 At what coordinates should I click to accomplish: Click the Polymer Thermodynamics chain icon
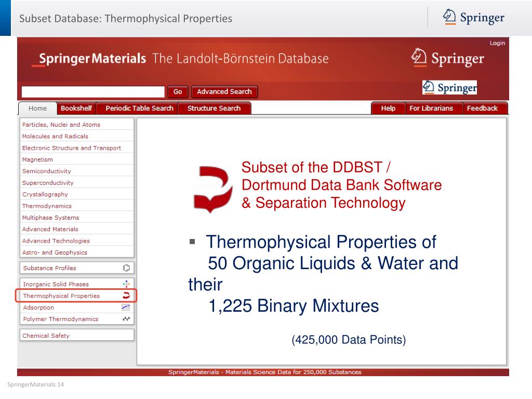pyautogui.click(x=126, y=319)
